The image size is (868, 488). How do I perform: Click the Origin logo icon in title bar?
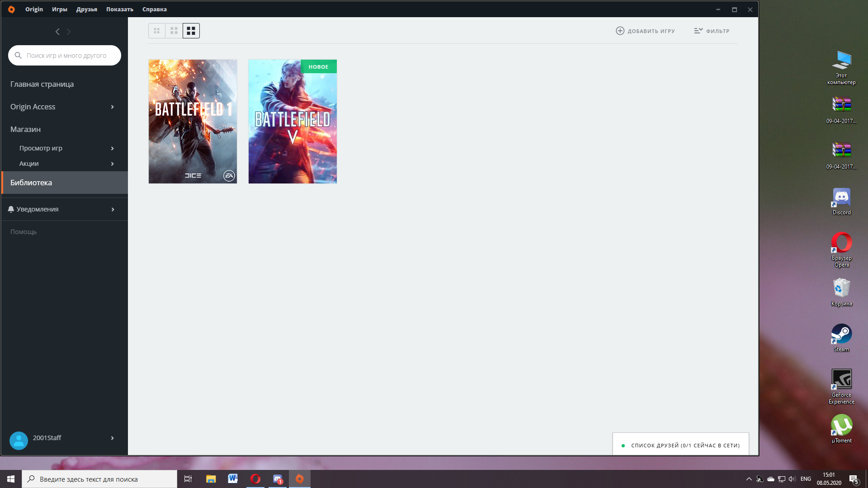click(x=11, y=9)
